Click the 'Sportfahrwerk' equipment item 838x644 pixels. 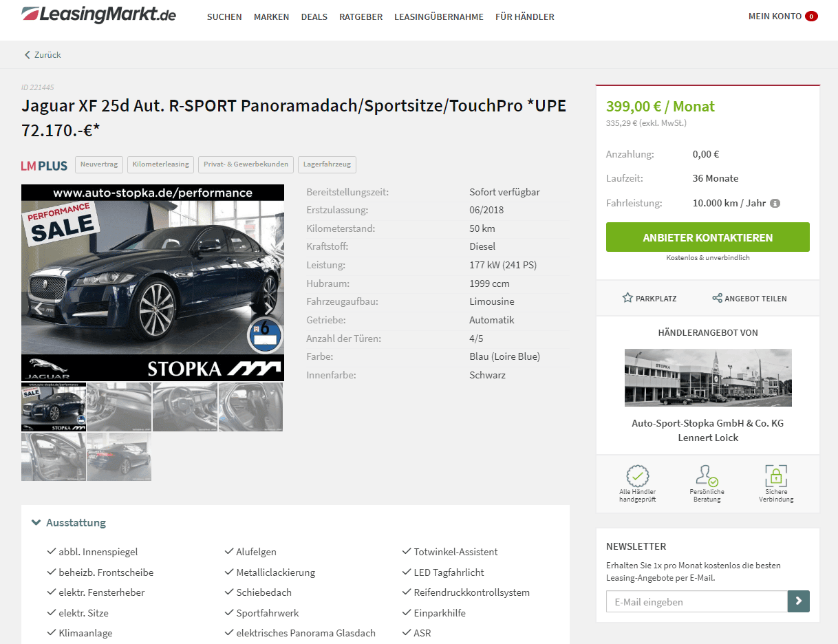(268, 613)
